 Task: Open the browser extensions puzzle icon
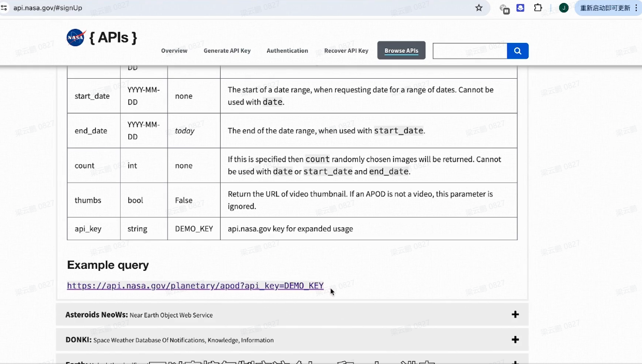click(538, 8)
